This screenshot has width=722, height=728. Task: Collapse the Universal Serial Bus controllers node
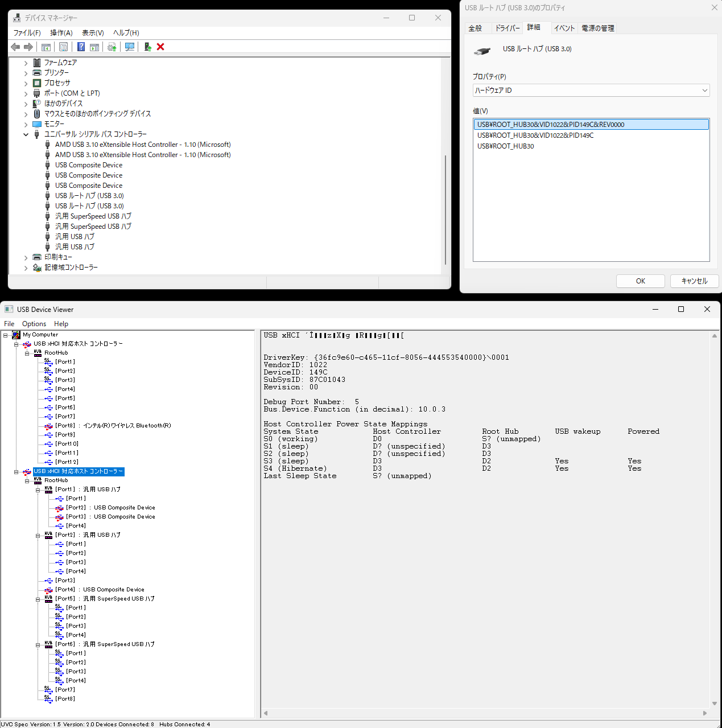[26, 134]
